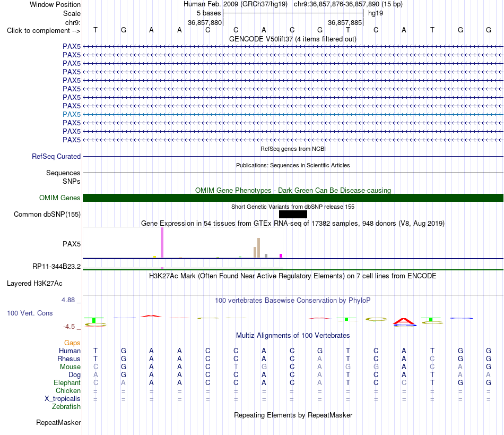This screenshot has width=504, height=435.
Task: Click the black dbSNP variant block
Action: pyautogui.click(x=293, y=214)
